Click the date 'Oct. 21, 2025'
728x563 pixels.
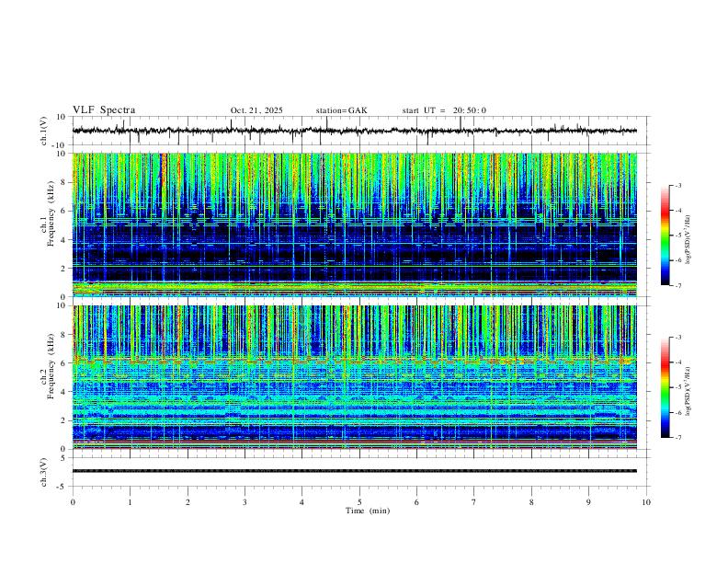click(256, 110)
